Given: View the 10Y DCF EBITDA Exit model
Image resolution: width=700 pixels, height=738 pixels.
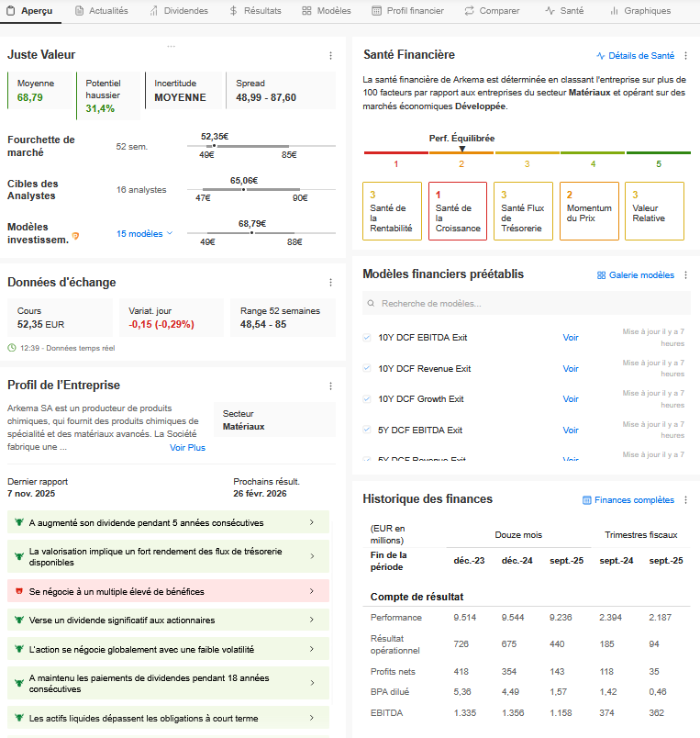Looking at the screenshot, I should tap(571, 338).
